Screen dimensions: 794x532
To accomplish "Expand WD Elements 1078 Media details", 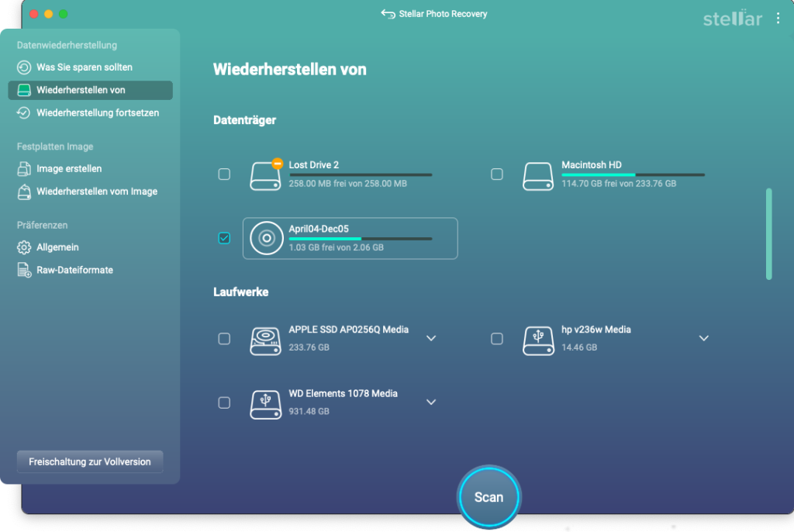I will (431, 402).
